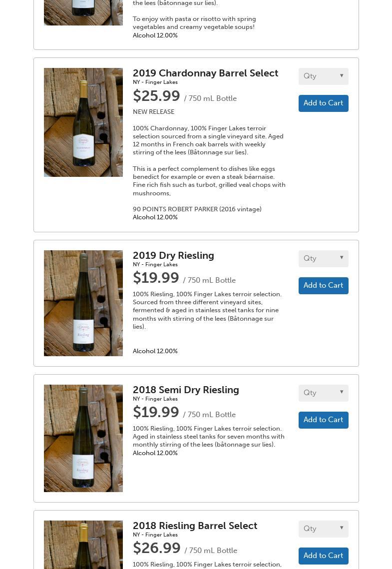Click the 90 POINTS ROBERT PARKER text
The image size is (392, 569).
197,209
